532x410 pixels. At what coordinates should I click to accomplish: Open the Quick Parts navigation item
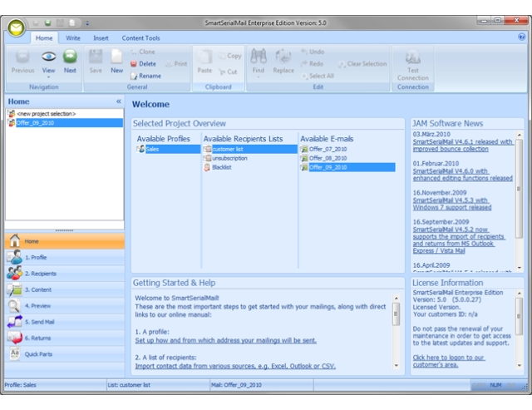pyautogui.click(x=65, y=354)
